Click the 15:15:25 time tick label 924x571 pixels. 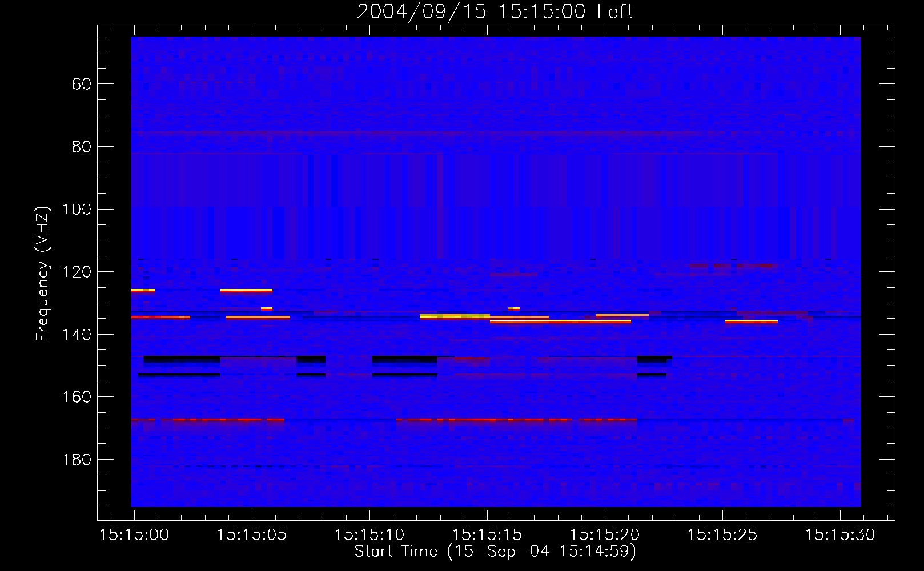[722, 535]
